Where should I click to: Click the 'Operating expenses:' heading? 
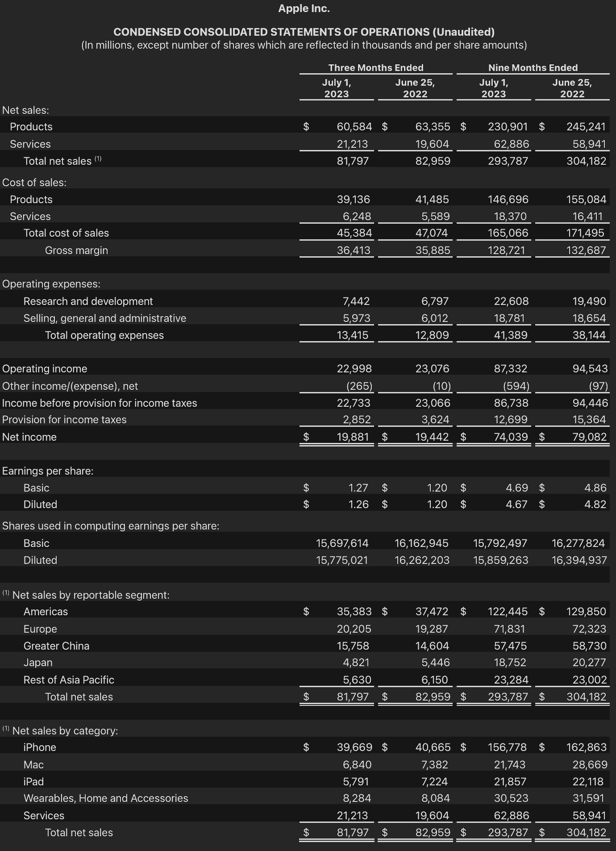[x=51, y=284]
